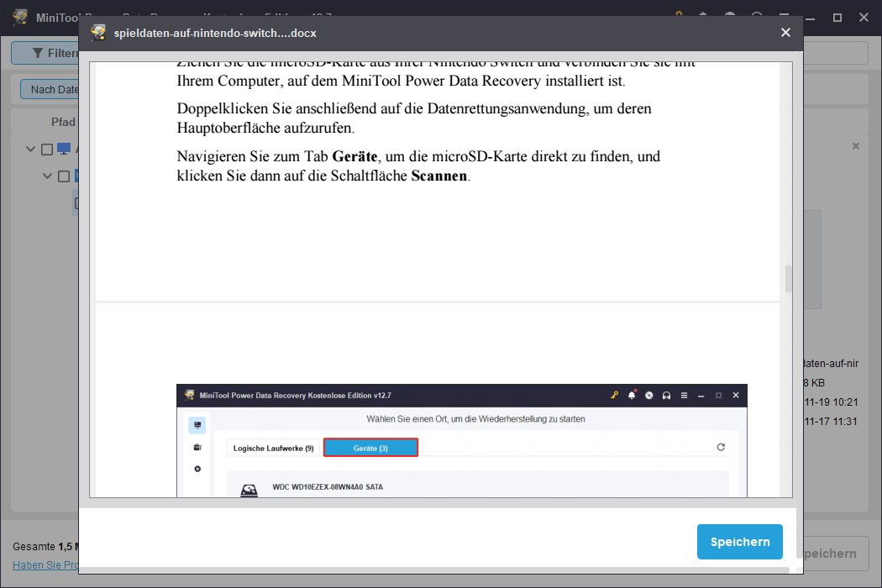
Task: Collapse the second chevron in the path tree
Action: 48,176
